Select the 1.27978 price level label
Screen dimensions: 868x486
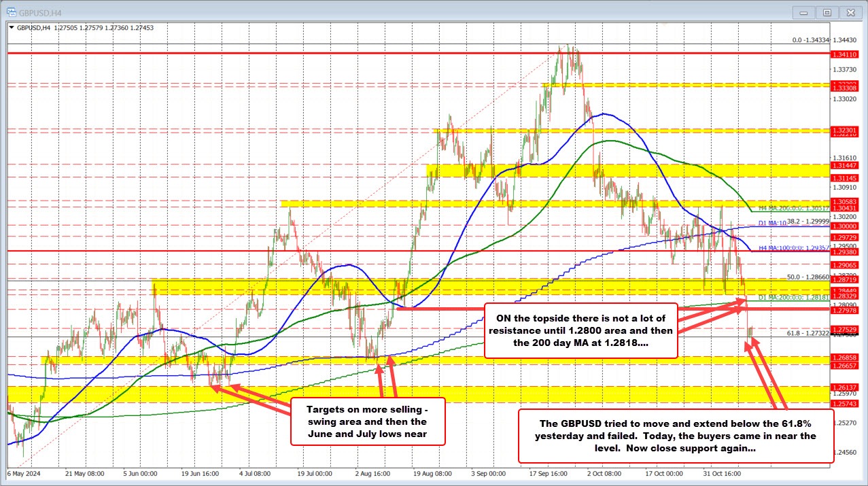tap(845, 310)
